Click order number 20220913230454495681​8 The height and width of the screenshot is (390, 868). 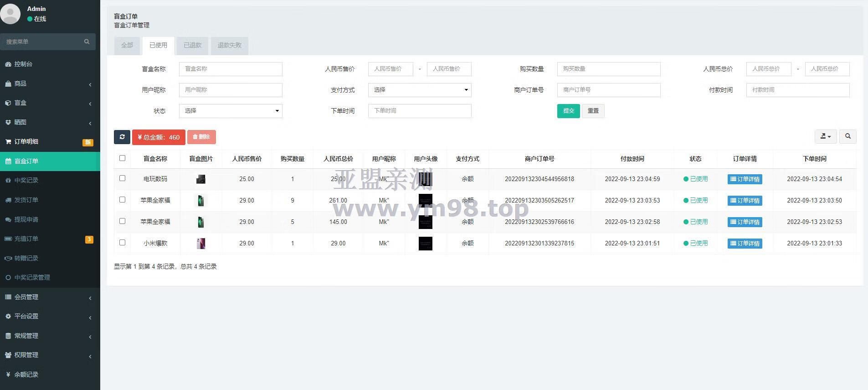pos(539,179)
